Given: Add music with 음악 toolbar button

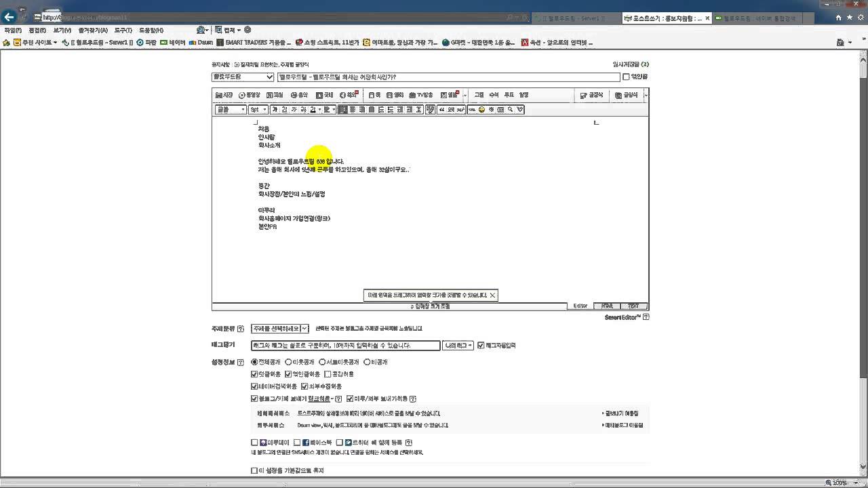Looking at the screenshot, I should 299,95.
